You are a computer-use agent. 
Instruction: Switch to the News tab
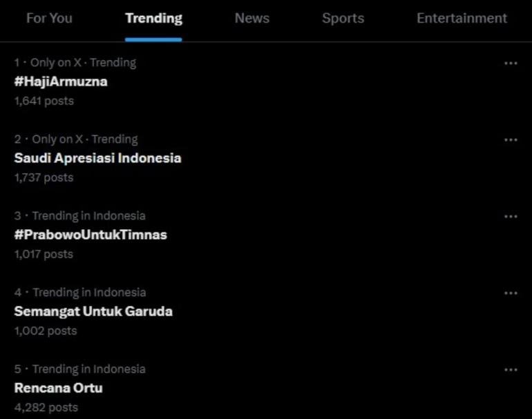point(252,19)
